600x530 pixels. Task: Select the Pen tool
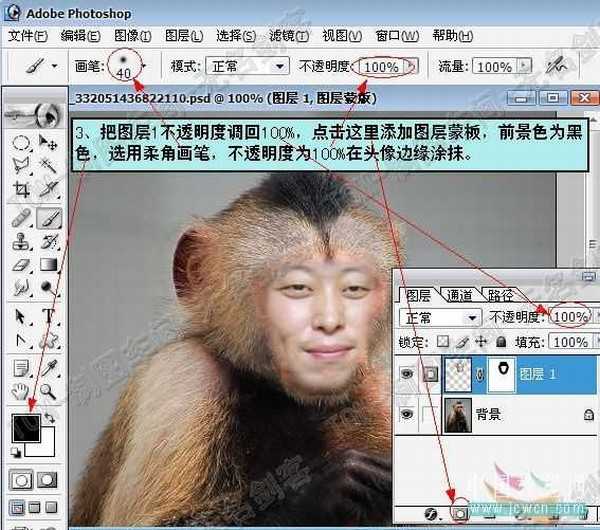[21, 340]
